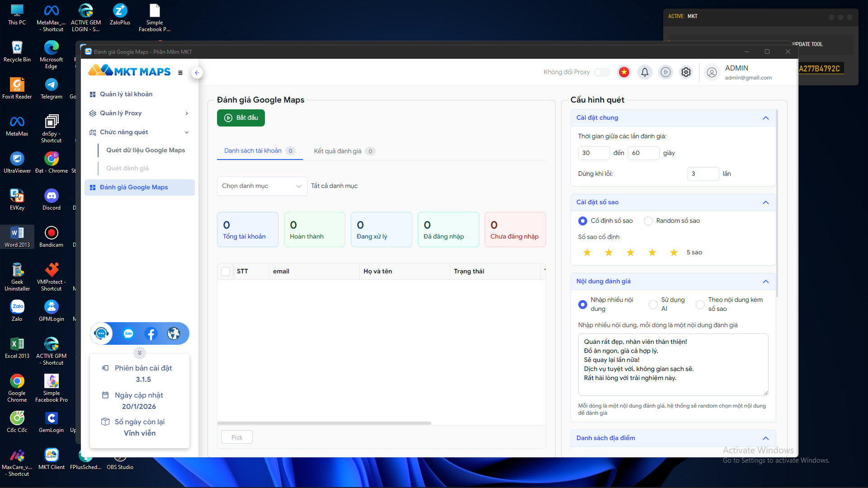Open the support chat headset icon

[101, 333]
